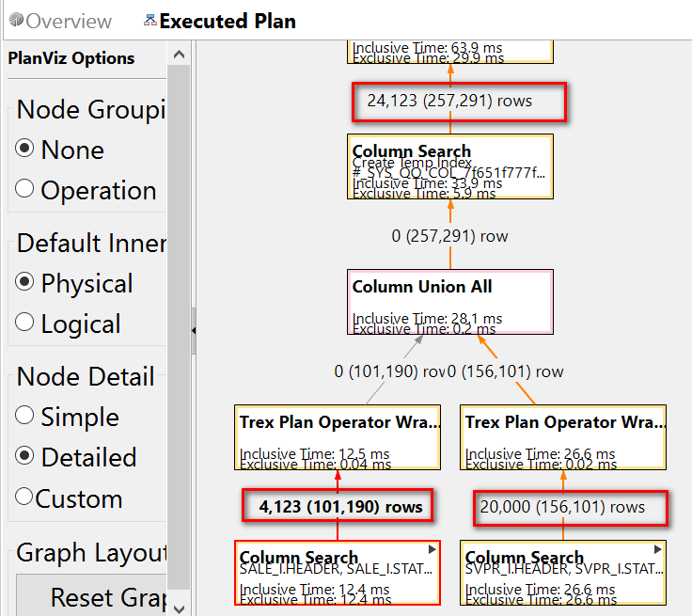Select the Column Union All node
The height and width of the screenshot is (616, 692).
(450, 302)
